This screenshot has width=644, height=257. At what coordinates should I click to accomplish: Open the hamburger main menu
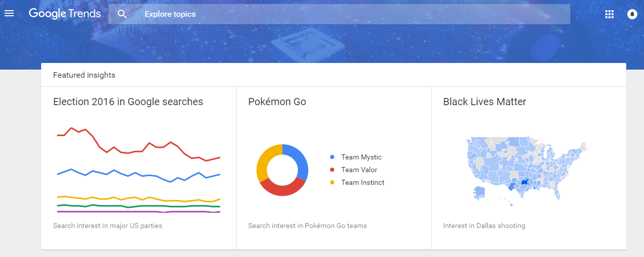9,14
